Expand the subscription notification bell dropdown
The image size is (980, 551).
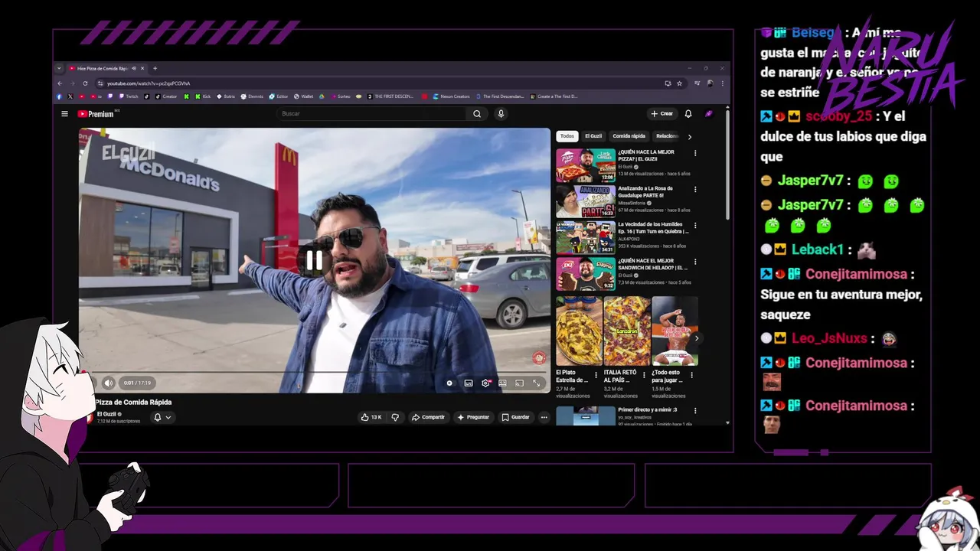(x=162, y=417)
